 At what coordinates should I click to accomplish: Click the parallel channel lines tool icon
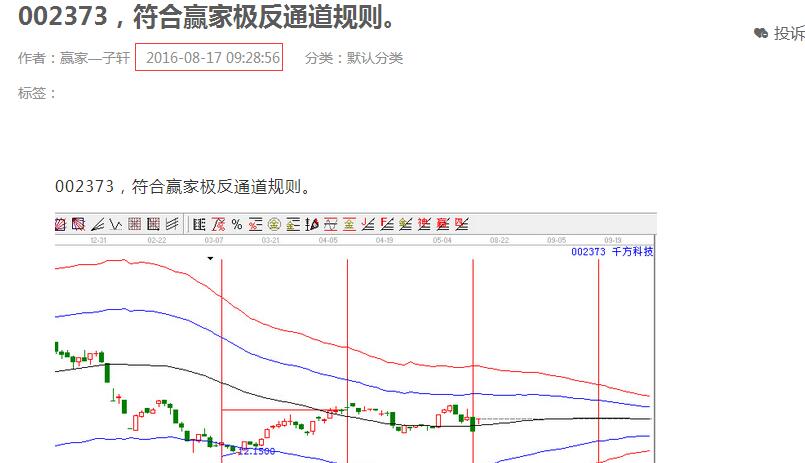coord(172,224)
